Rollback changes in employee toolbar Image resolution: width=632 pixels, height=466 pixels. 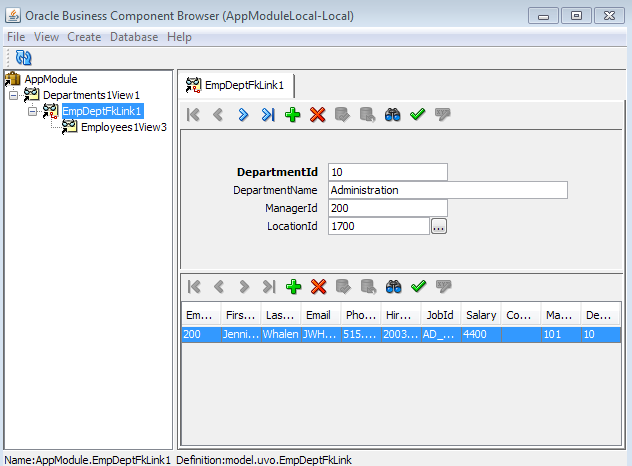coord(368,287)
